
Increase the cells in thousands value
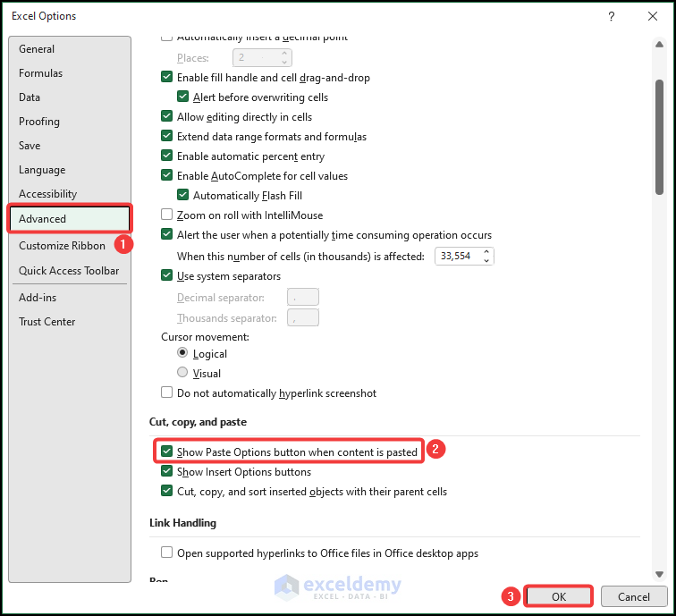(x=486, y=252)
